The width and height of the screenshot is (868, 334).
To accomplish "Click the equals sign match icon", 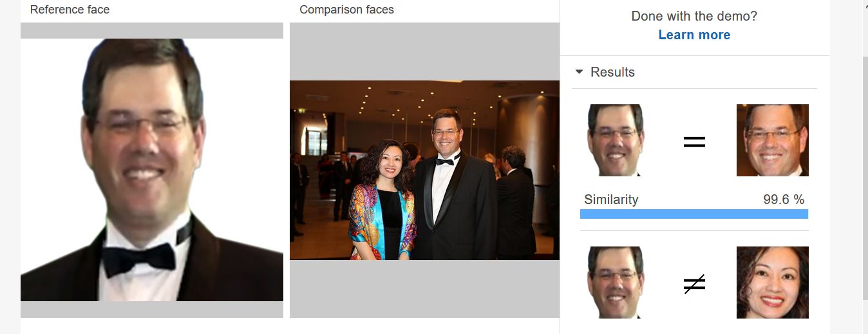I will tap(694, 142).
